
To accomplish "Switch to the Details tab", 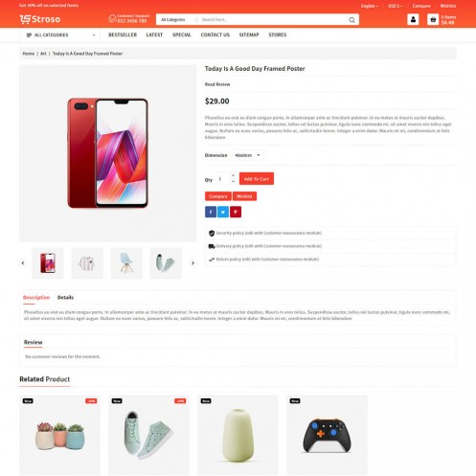I will pos(65,298).
